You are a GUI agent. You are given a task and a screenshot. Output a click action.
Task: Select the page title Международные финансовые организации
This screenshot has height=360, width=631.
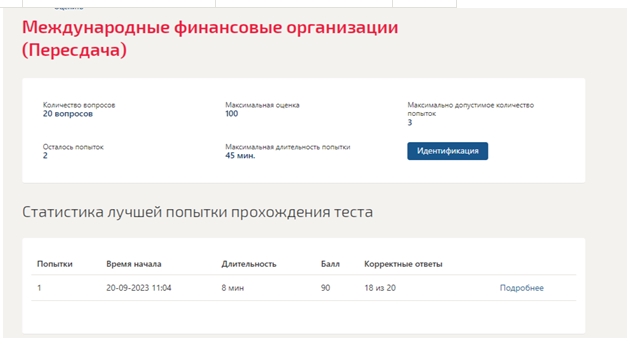point(210,27)
